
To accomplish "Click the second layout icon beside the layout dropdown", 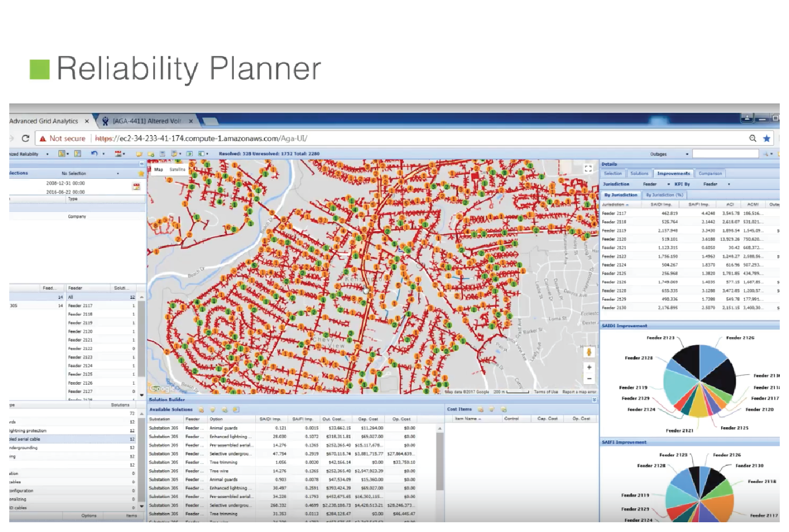I will pyautogui.click(x=78, y=154).
